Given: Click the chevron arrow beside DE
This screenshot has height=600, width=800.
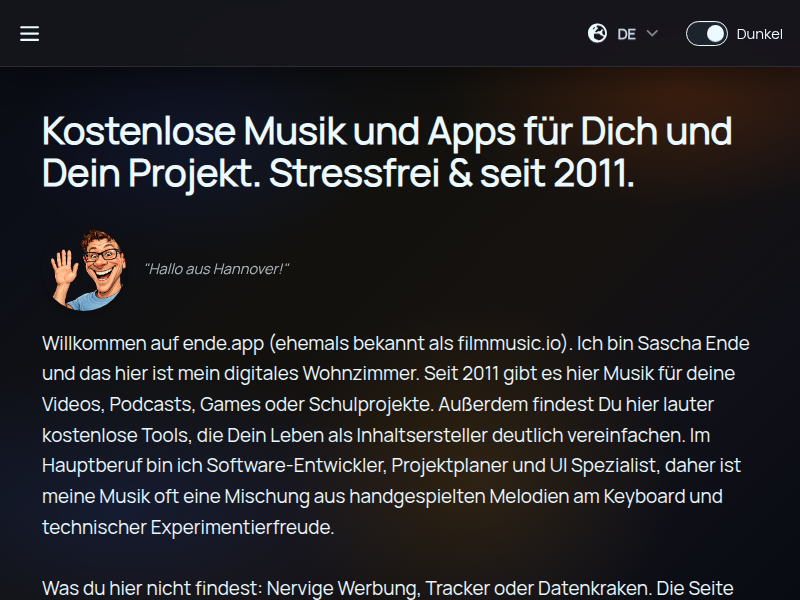Looking at the screenshot, I should [x=652, y=34].
